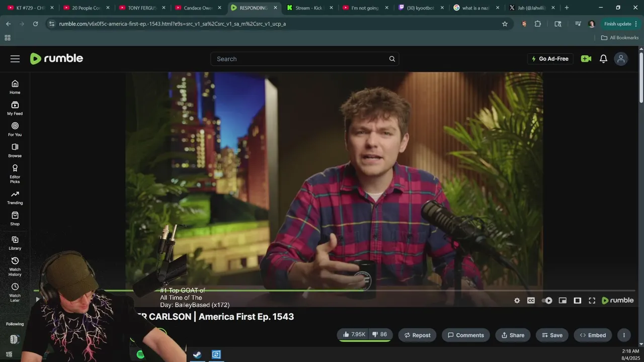Open the go live camera icon
The width and height of the screenshot is (644, 362).
click(x=586, y=59)
